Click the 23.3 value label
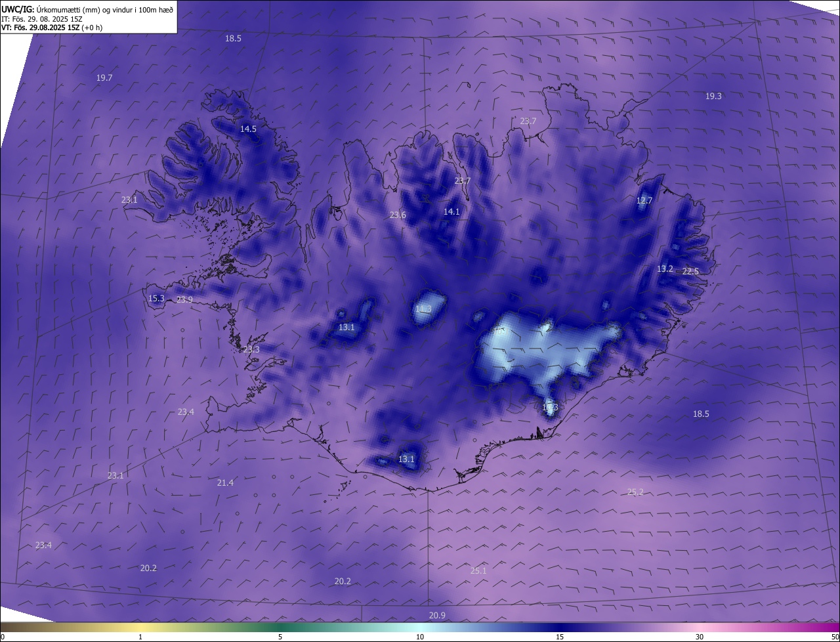The width and height of the screenshot is (840, 642). coord(251,349)
